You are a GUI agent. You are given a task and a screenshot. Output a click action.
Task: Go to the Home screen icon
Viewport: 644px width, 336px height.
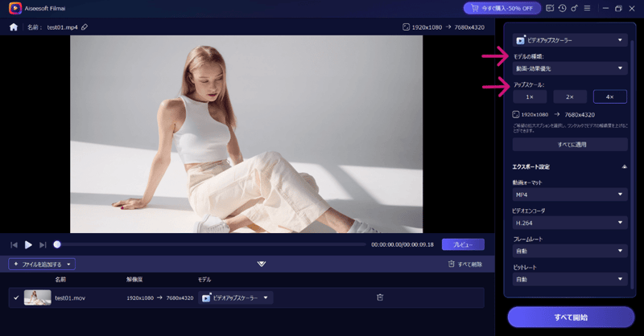pyautogui.click(x=13, y=27)
